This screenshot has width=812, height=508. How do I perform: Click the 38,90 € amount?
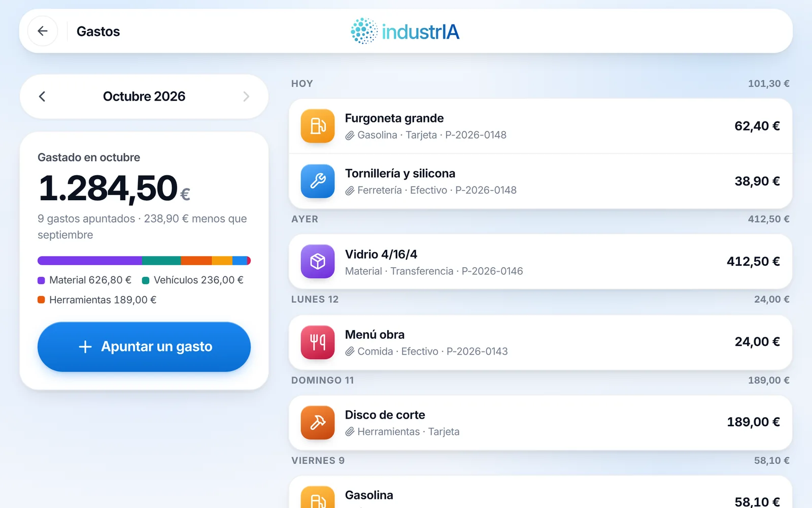[757, 181]
